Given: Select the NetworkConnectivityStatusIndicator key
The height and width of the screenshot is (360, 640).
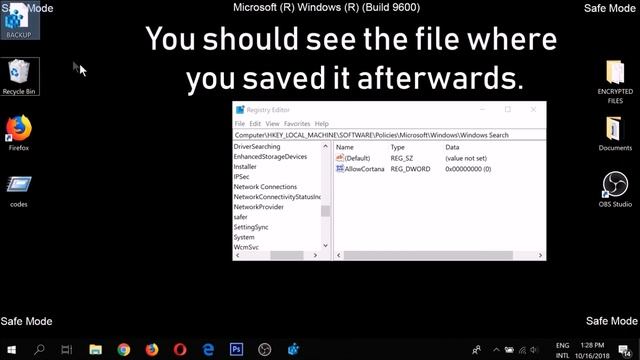Looking at the screenshot, I should pos(277,197).
